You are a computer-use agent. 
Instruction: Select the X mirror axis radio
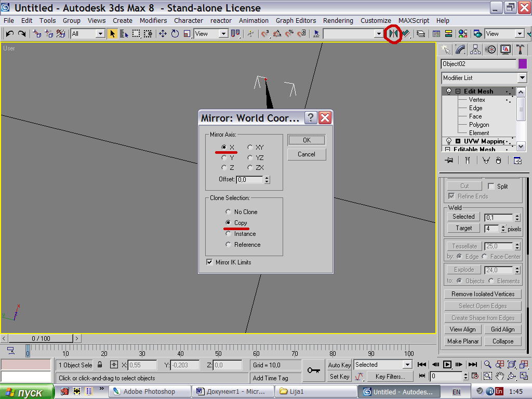tap(224, 147)
